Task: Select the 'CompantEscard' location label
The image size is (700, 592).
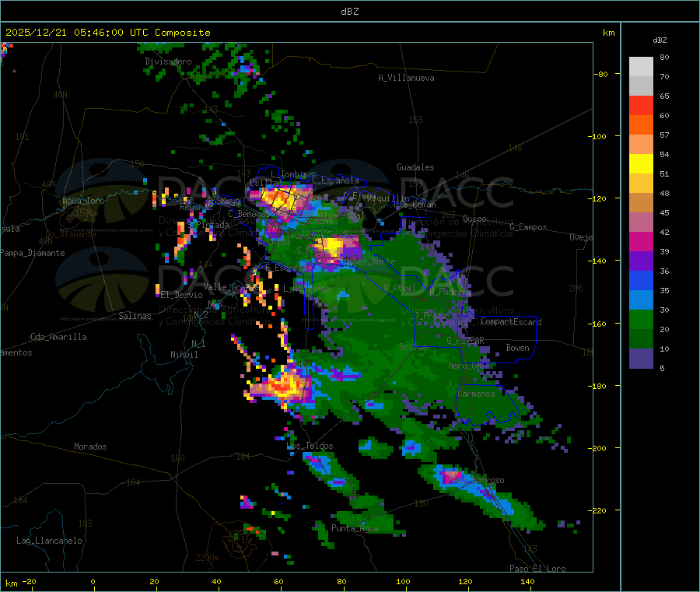Action: 511,321
